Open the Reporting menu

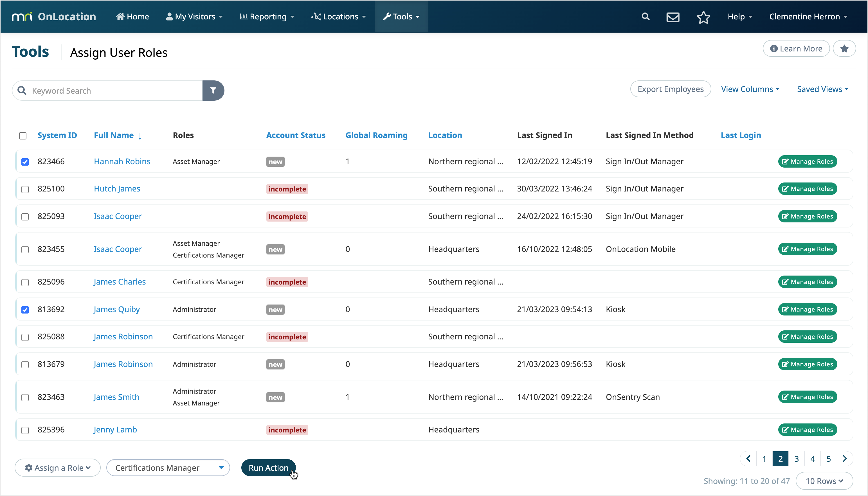(267, 16)
